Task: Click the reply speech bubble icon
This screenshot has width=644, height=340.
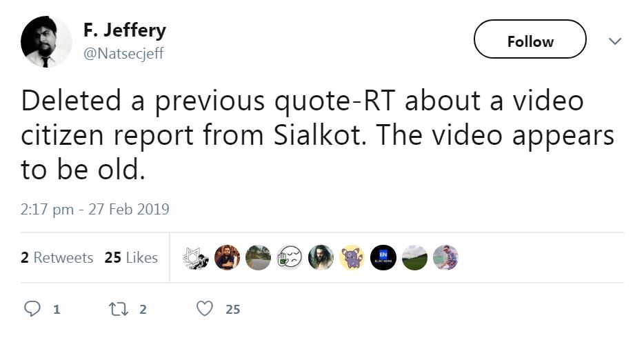Action: click(32, 309)
